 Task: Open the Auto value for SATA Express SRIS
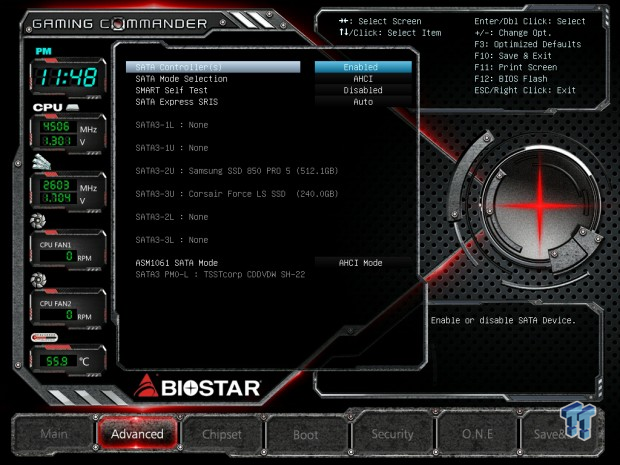(363, 102)
